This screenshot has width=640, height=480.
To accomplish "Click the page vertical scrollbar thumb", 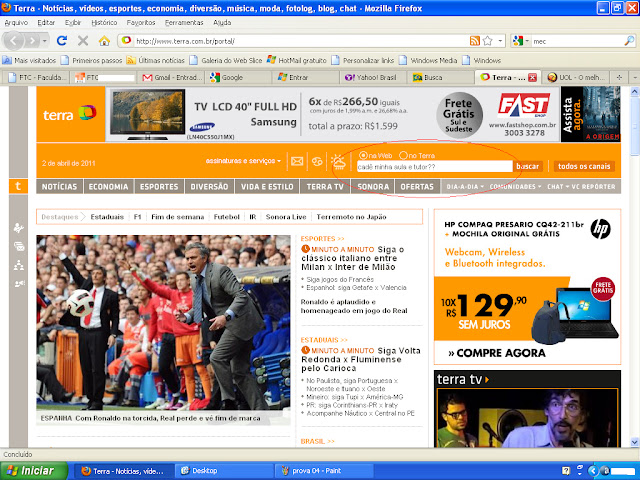I will tap(635, 127).
